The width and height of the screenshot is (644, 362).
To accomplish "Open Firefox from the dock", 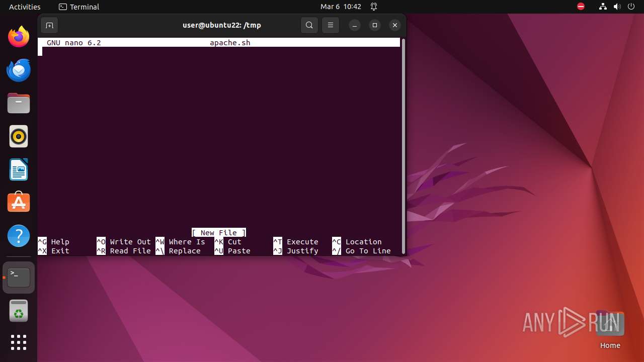I will tap(19, 37).
